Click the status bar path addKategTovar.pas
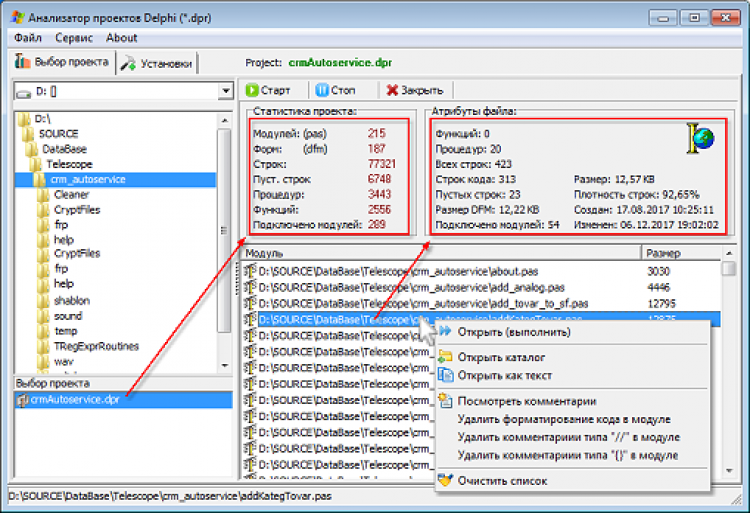 click(x=170, y=496)
